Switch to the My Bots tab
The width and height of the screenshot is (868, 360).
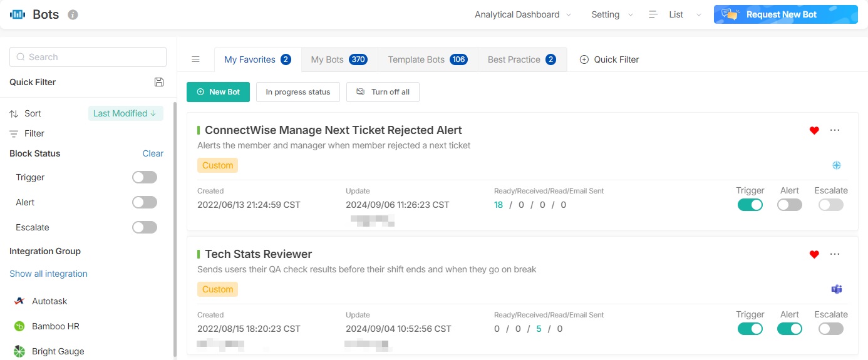click(339, 59)
